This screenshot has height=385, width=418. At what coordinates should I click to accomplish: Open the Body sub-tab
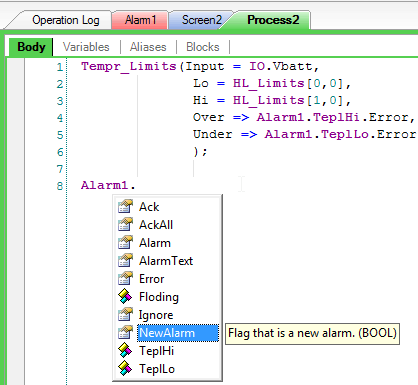click(x=31, y=47)
